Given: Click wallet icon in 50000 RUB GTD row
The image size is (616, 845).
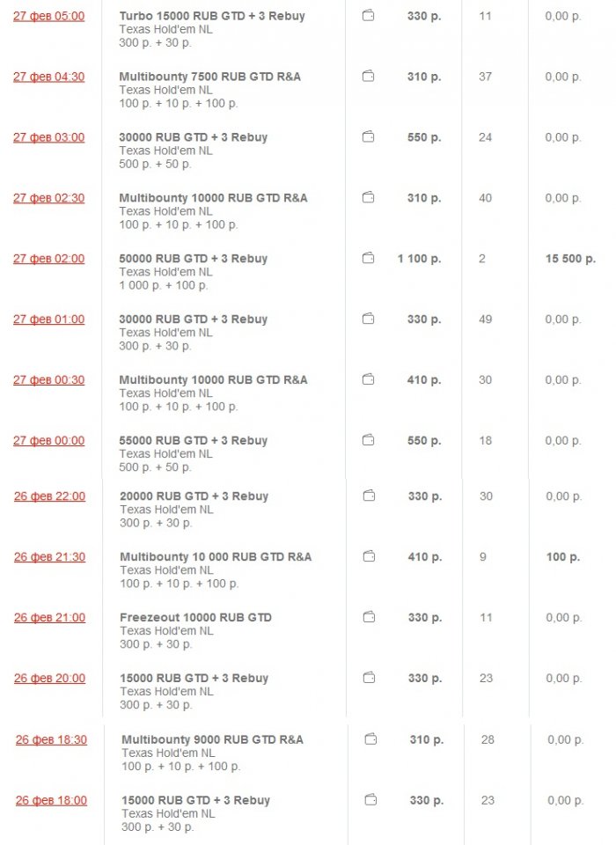Looking at the screenshot, I should click(x=368, y=259).
